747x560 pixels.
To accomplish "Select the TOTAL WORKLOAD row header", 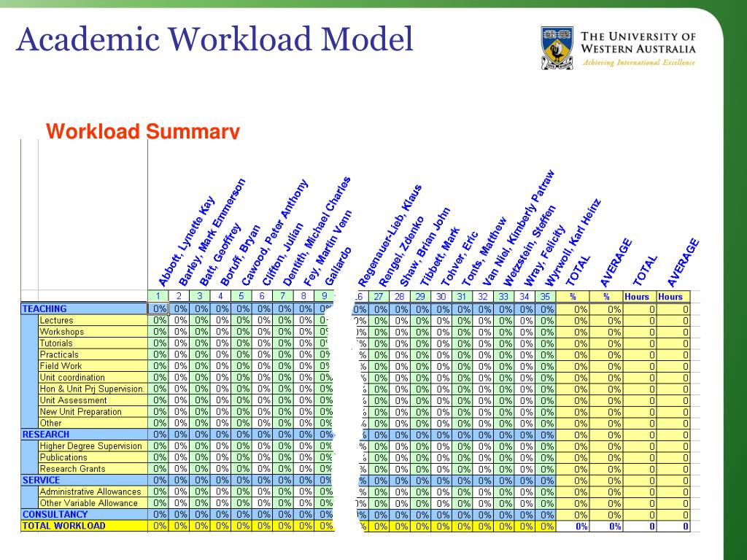I will coord(85,526).
